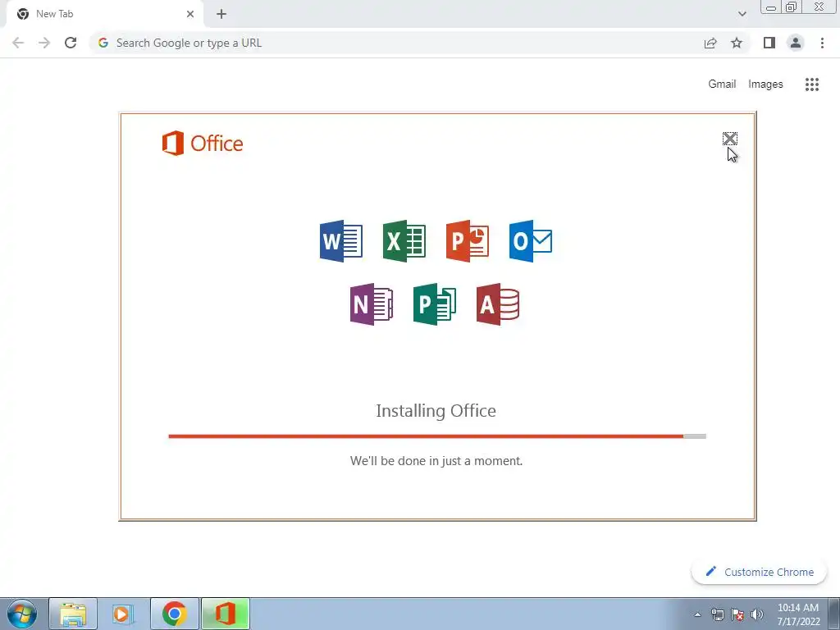Click the Office logo in installer

click(203, 143)
